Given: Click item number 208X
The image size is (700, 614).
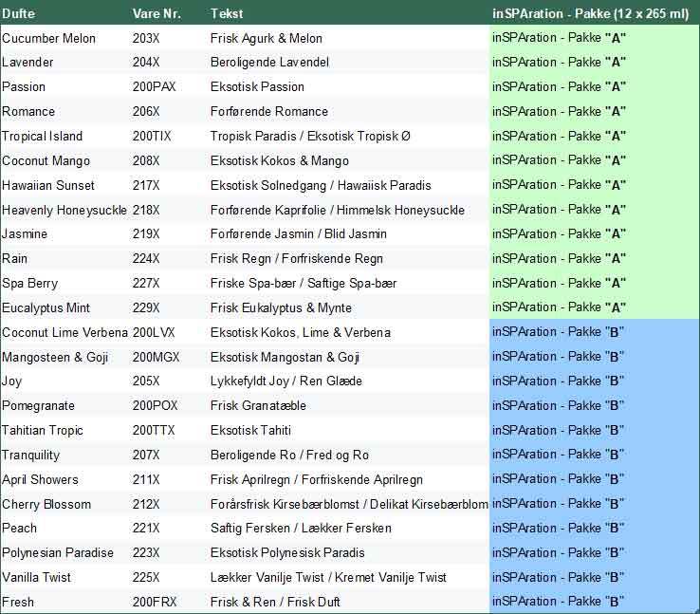Looking at the screenshot, I should [x=146, y=160].
